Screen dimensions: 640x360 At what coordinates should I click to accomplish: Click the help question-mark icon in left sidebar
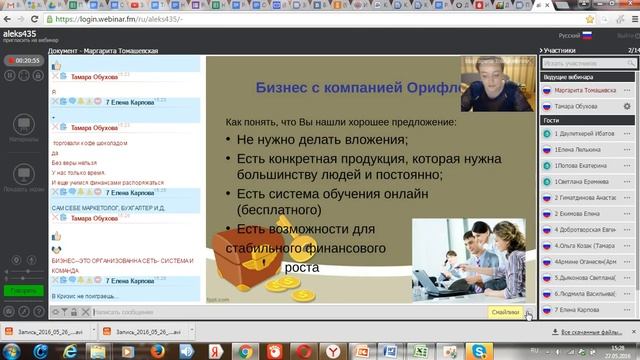(39, 311)
